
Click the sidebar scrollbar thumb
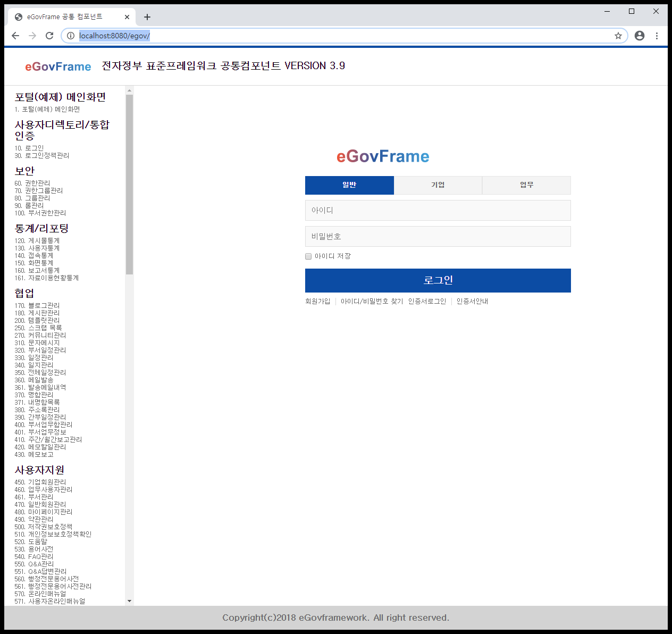(129, 185)
